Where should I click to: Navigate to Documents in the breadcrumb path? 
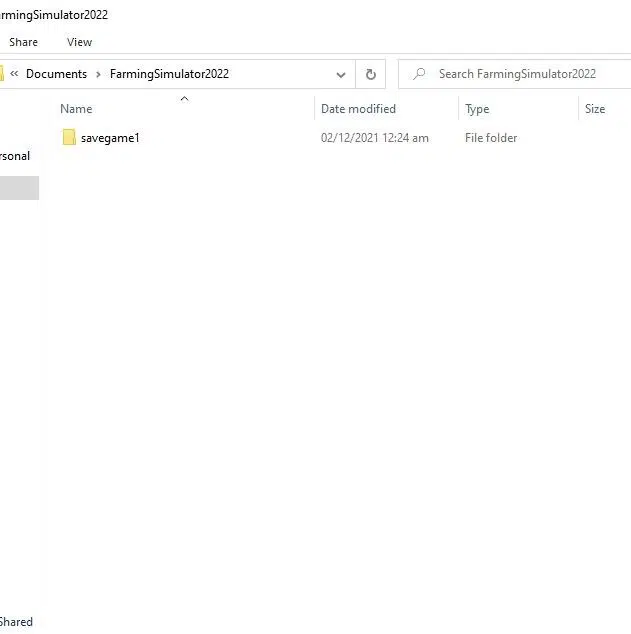[56, 74]
